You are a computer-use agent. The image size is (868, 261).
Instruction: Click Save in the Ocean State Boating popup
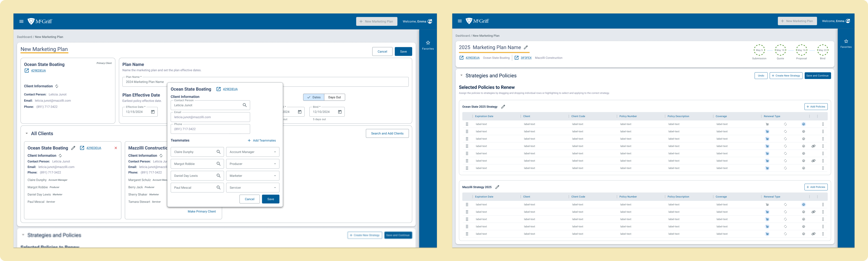click(x=271, y=199)
